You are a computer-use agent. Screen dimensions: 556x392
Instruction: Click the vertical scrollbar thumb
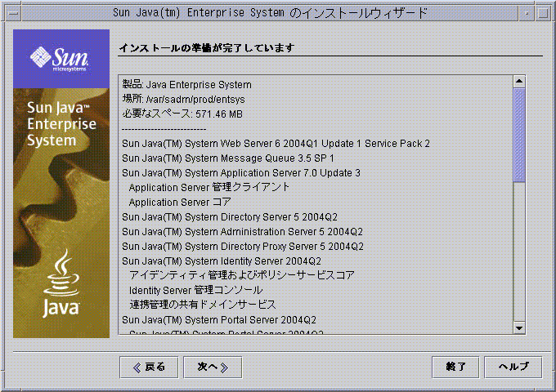(519, 136)
